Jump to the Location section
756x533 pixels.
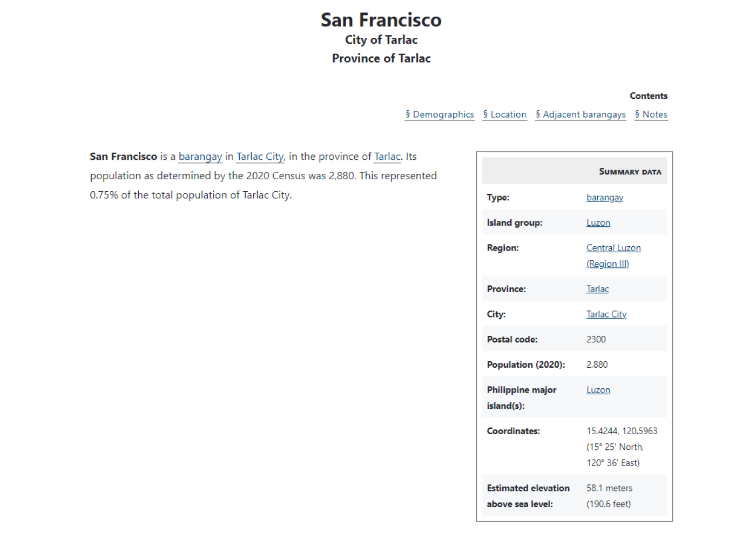pyautogui.click(x=505, y=114)
